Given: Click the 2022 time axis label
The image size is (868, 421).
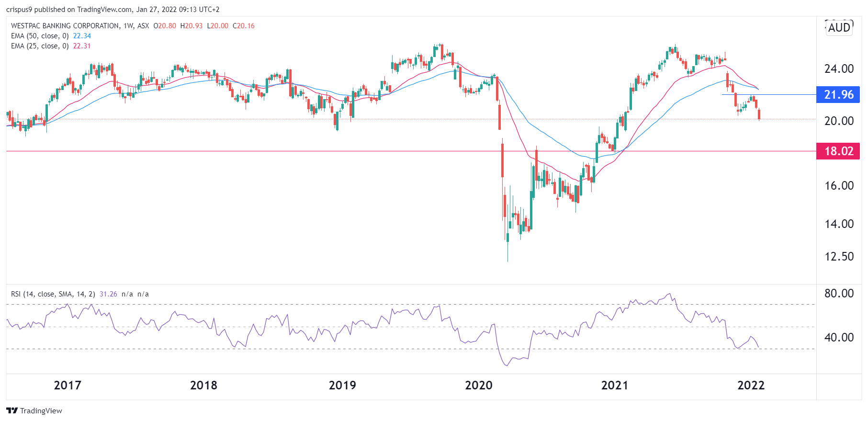Looking at the screenshot, I should tap(751, 386).
